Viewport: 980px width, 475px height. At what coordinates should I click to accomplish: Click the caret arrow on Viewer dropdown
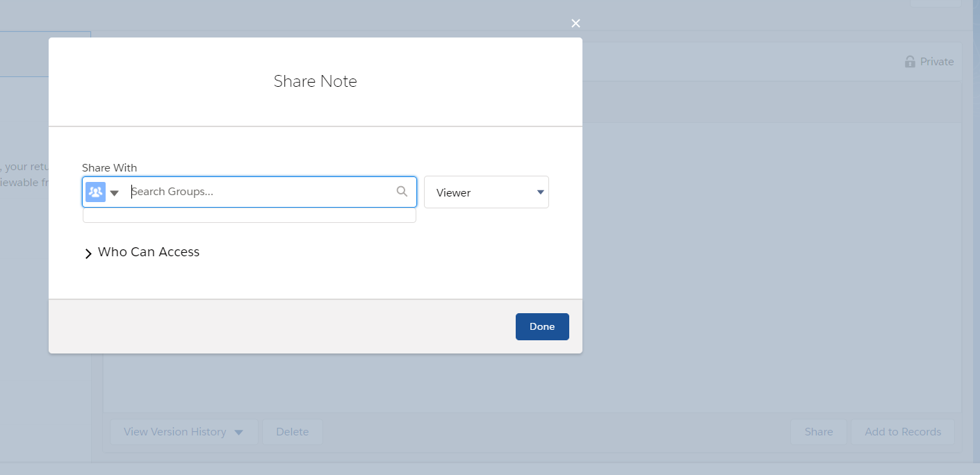(540, 192)
